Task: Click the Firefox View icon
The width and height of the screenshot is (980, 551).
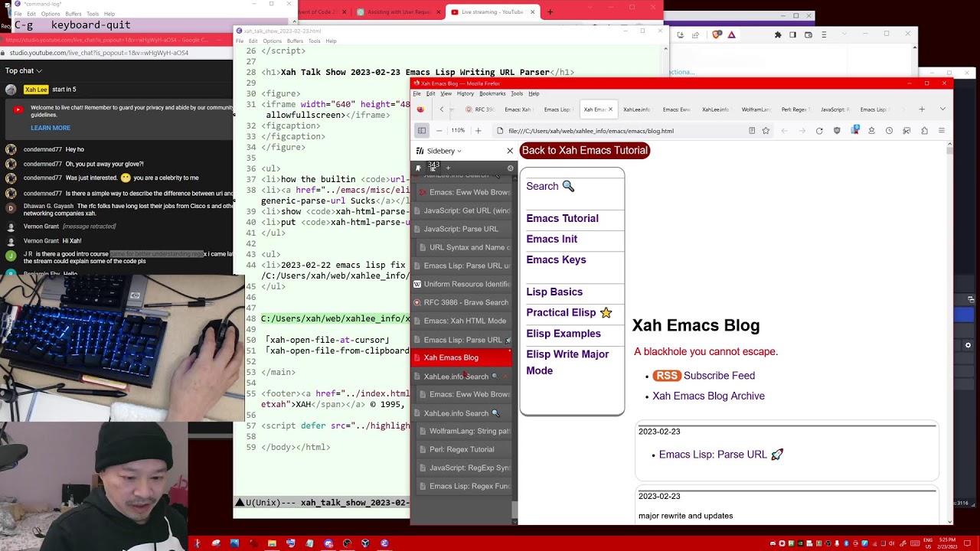Action: (x=420, y=109)
